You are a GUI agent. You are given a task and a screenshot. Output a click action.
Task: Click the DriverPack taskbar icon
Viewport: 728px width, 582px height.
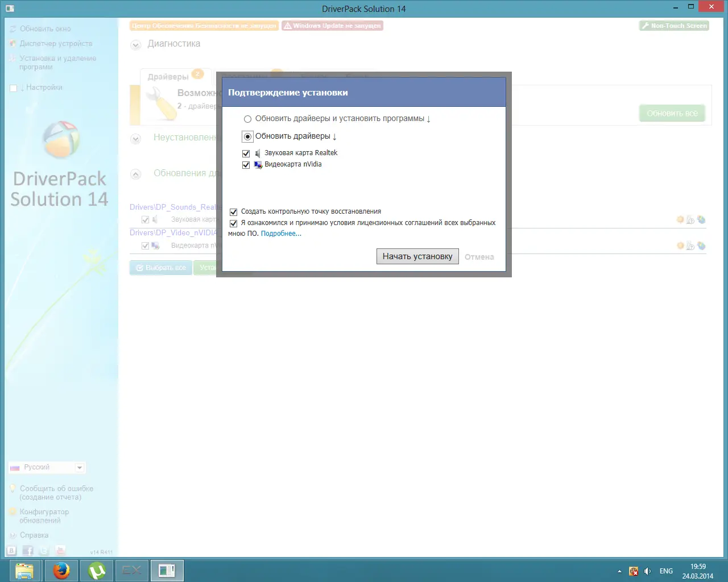(x=167, y=570)
